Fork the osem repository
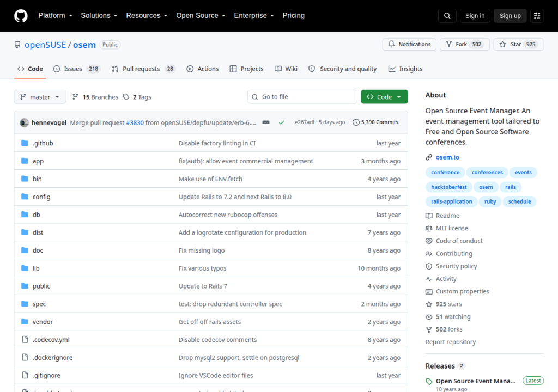 point(465,44)
